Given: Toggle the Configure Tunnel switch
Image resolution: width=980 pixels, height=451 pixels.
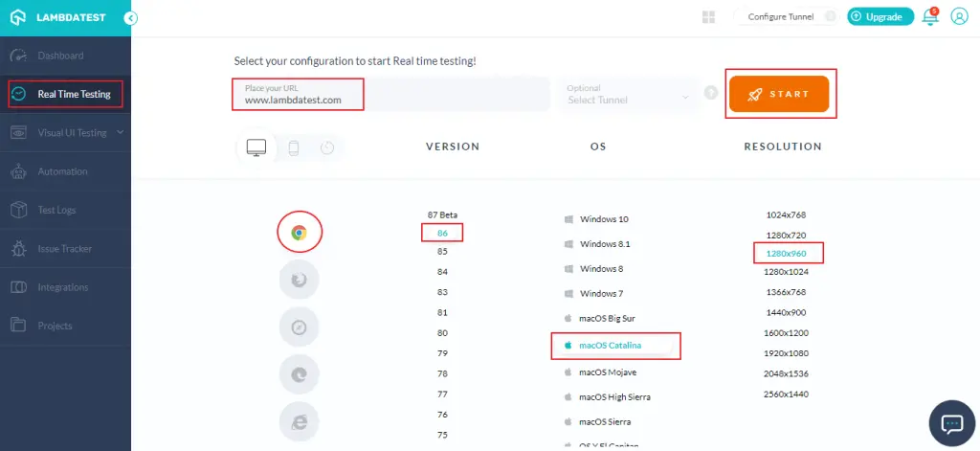Looking at the screenshot, I should click(x=828, y=17).
